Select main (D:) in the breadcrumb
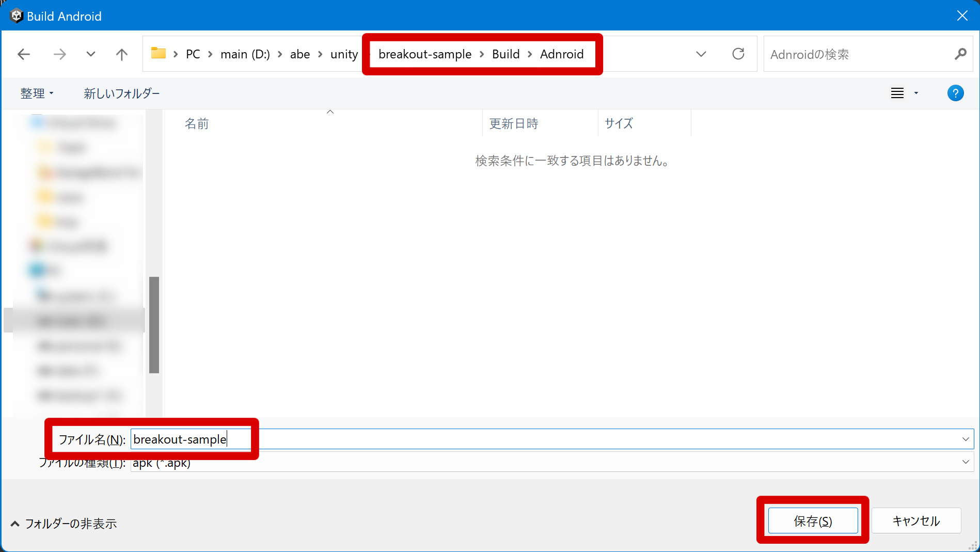This screenshot has width=980, height=552. pyautogui.click(x=245, y=54)
